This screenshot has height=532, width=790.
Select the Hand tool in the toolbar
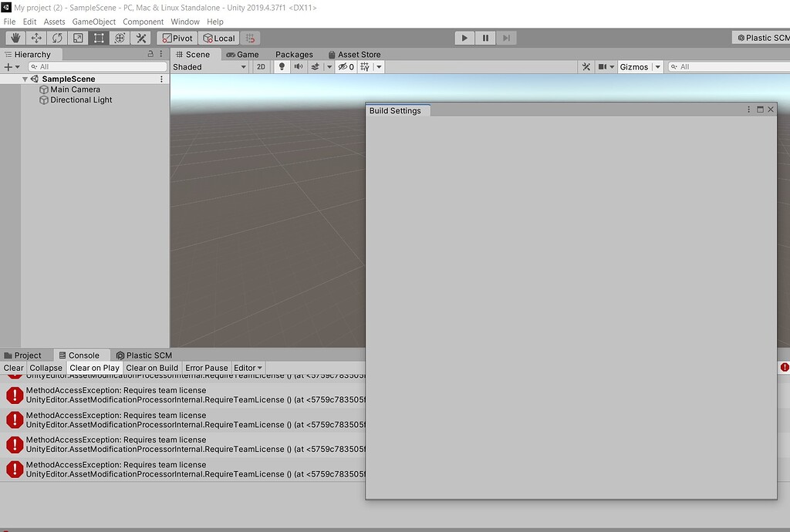(x=14, y=37)
